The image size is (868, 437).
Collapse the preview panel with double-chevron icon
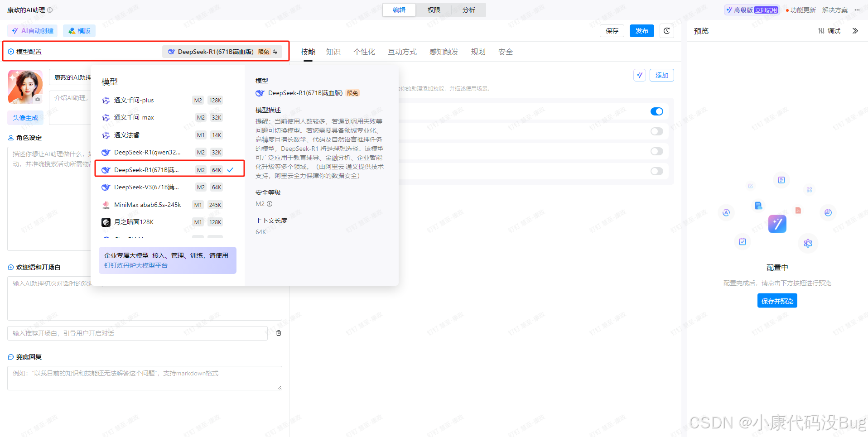(x=855, y=31)
